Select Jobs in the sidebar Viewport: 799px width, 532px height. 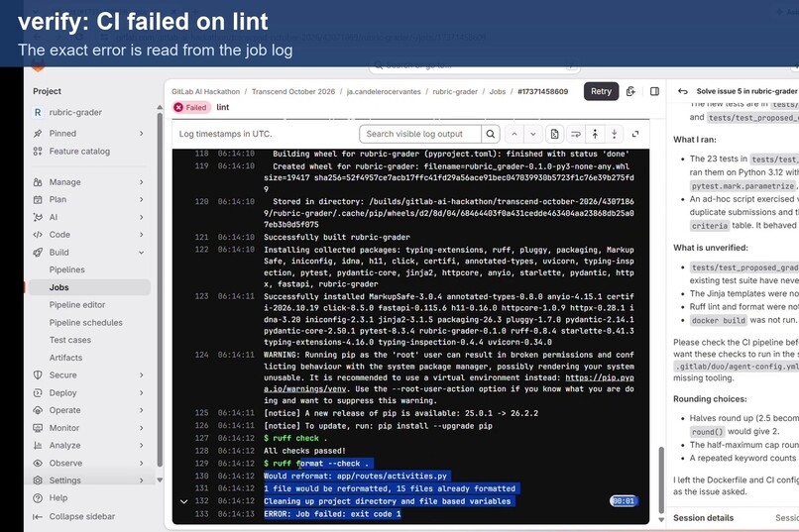click(89, 287)
